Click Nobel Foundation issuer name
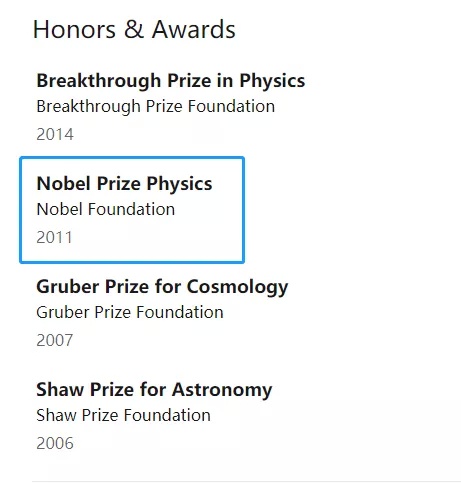461x484 pixels. (106, 210)
